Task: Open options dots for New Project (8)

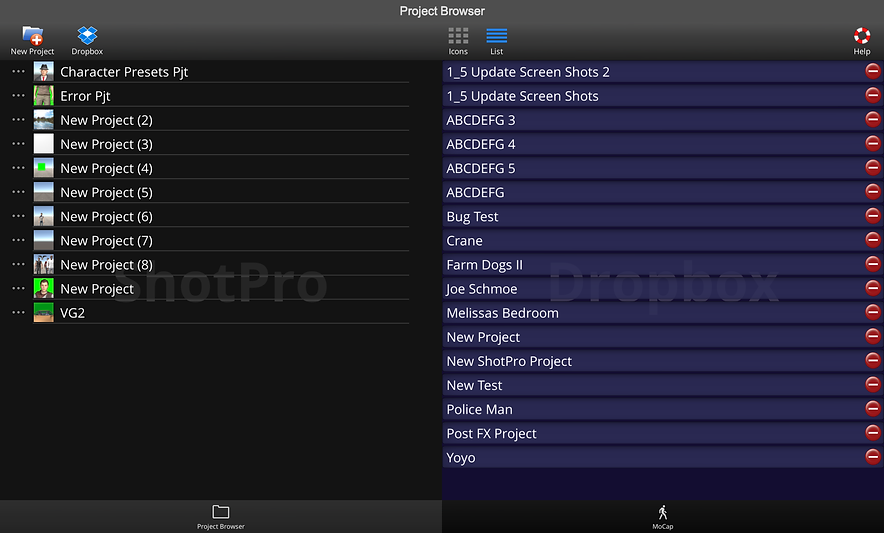Action: point(19,265)
